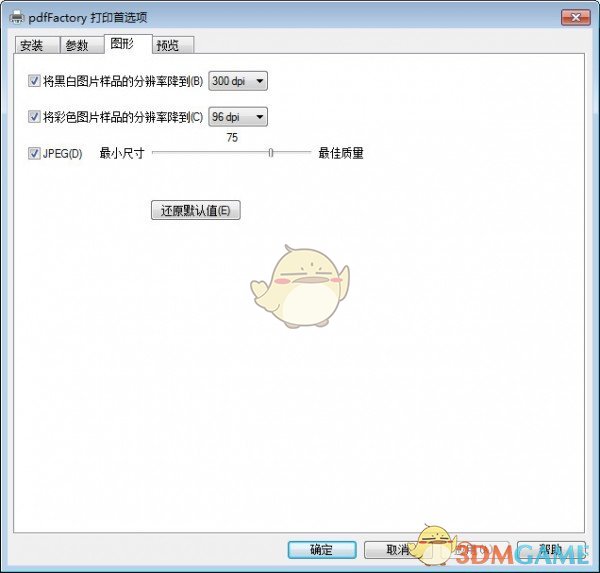This screenshot has height=573, width=600.
Task: Switch to the 安装 tab
Action: pyautogui.click(x=32, y=45)
